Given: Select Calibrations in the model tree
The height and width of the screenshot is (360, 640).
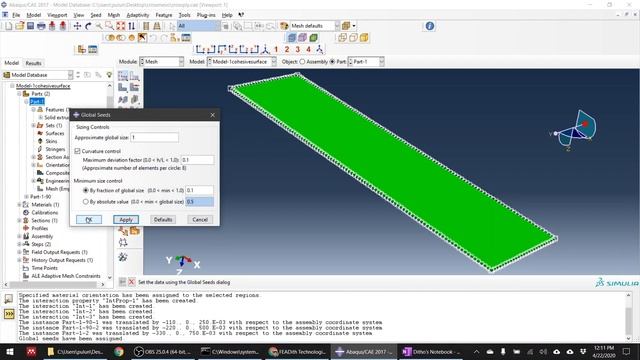Looking at the screenshot, I should (x=45, y=213).
